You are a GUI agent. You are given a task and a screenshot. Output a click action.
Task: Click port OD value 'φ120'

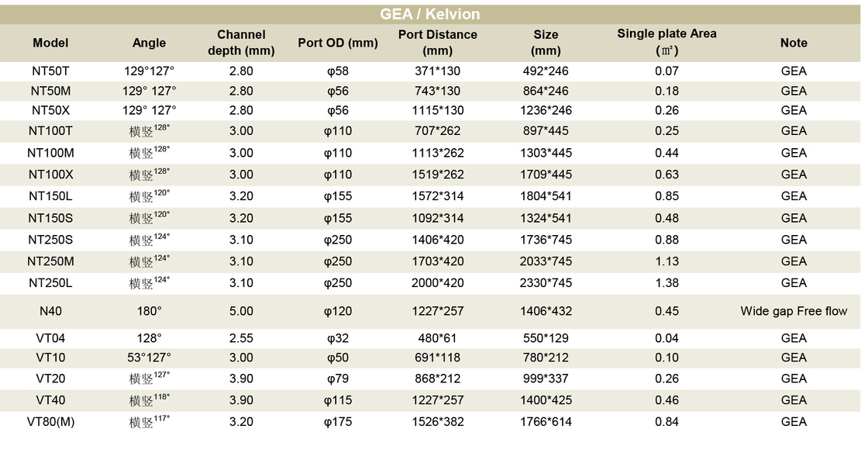(x=338, y=311)
